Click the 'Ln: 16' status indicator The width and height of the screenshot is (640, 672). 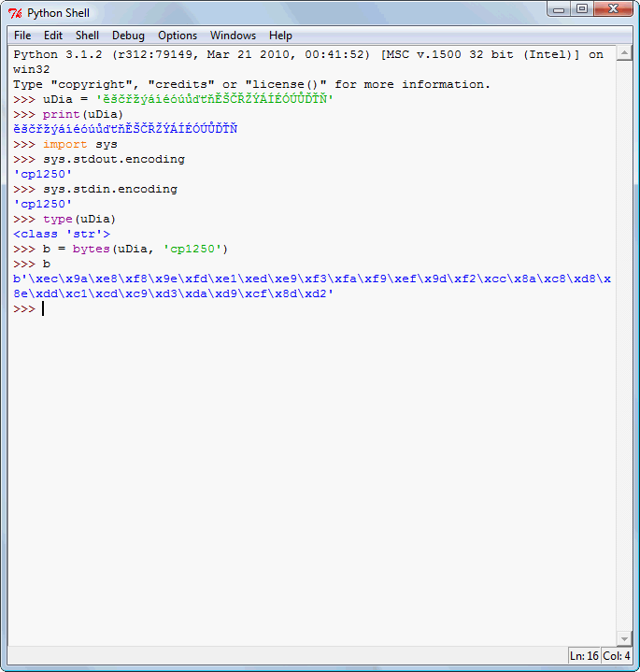(584, 656)
